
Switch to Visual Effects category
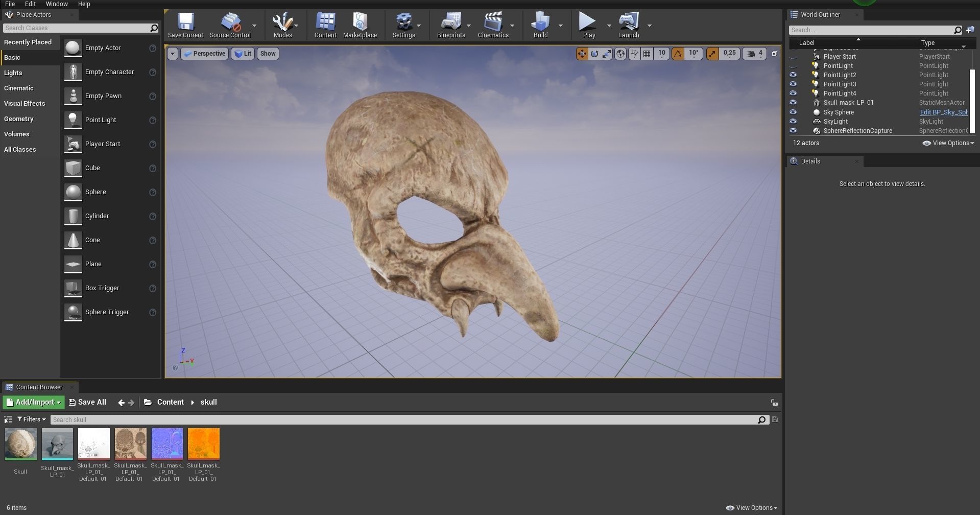coord(30,104)
